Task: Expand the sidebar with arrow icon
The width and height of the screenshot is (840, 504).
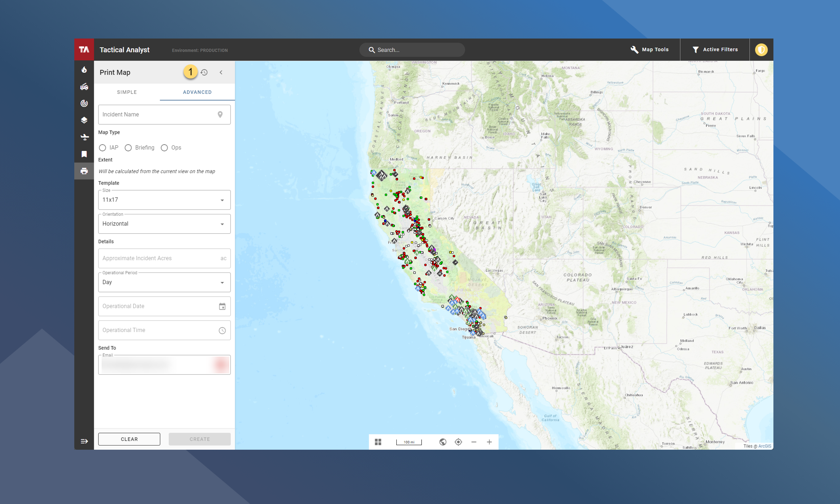Action: (x=84, y=441)
